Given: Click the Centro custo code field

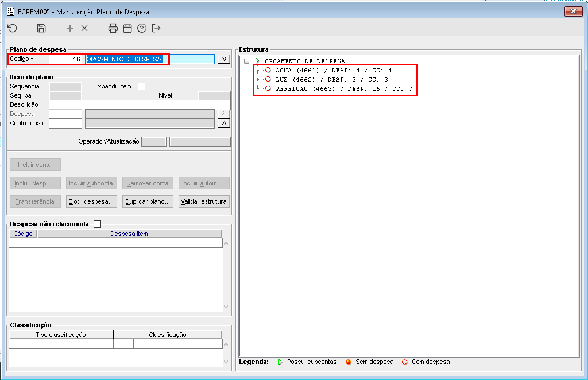Looking at the screenshot, I should click(x=65, y=123).
